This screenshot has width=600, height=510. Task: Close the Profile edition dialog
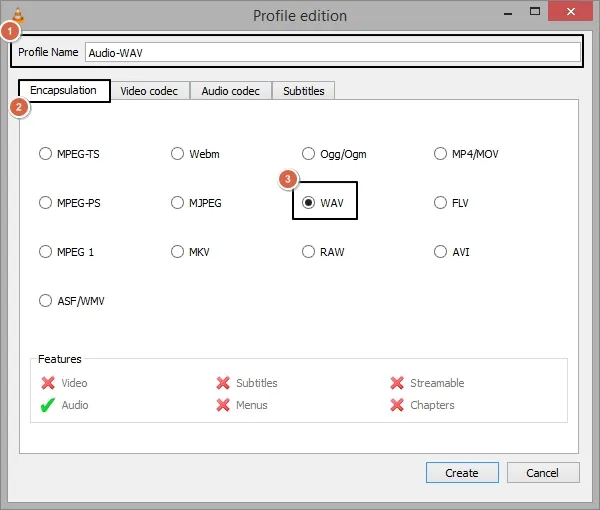pos(571,11)
